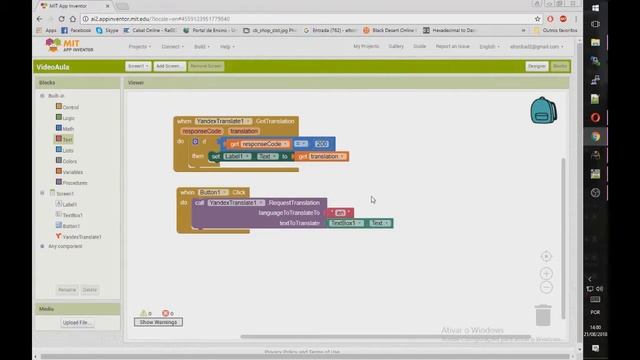Click the 200 number block
This screenshot has width=640, height=360.
(x=322, y=144)
